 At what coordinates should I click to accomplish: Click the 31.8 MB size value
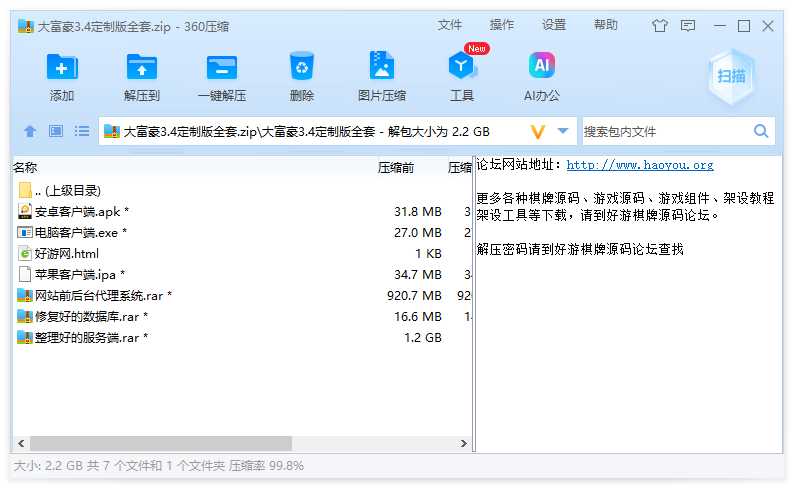(418, 212)
